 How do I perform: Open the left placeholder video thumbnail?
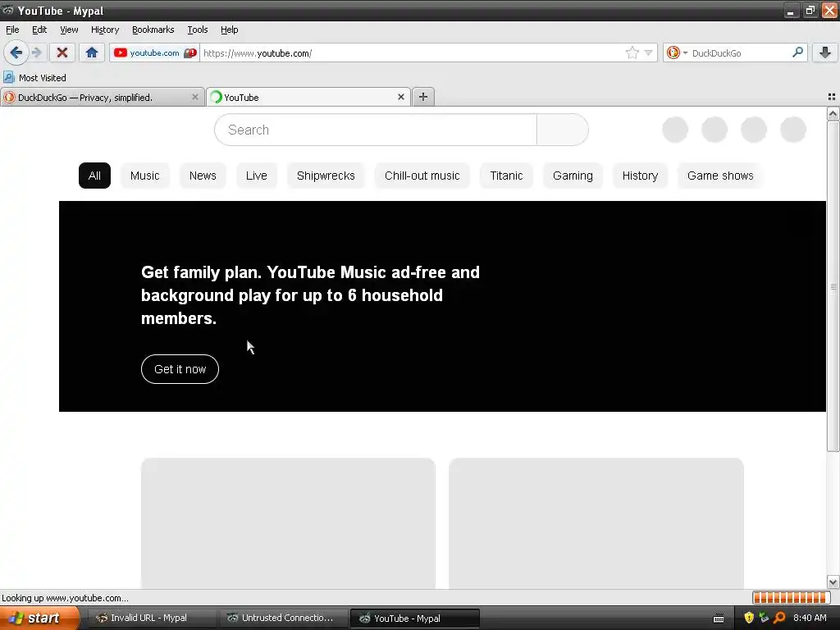[x=288, y=523]
